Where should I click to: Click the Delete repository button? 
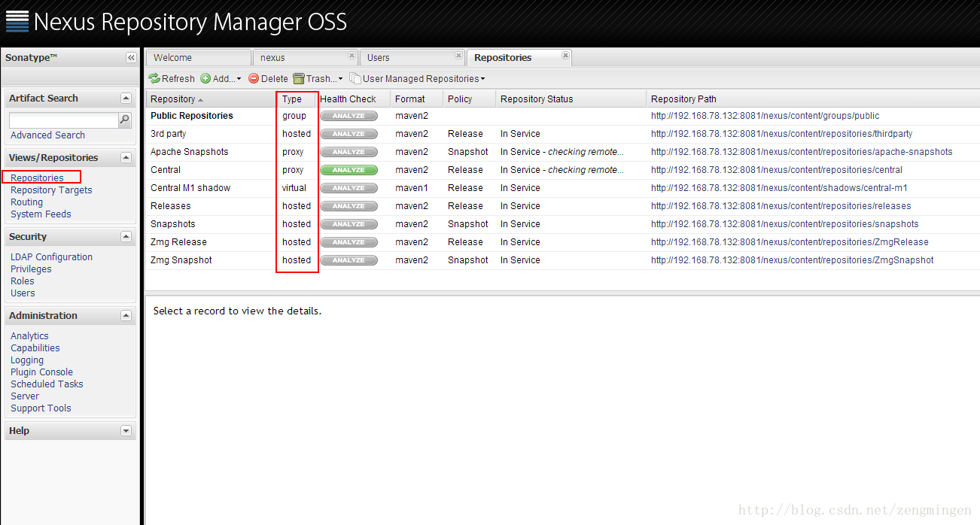point(269,78)
